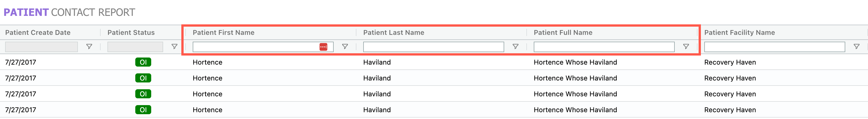The width and height of the screenshot is (868, 119).
Task: Click the Patient Status column filter icon
Action: 174,47
